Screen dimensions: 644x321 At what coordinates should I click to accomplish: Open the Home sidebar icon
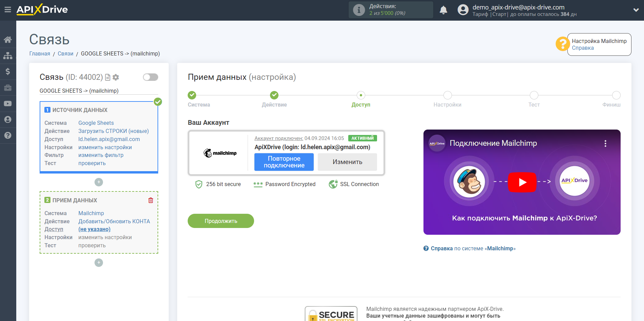click(8, 40)
